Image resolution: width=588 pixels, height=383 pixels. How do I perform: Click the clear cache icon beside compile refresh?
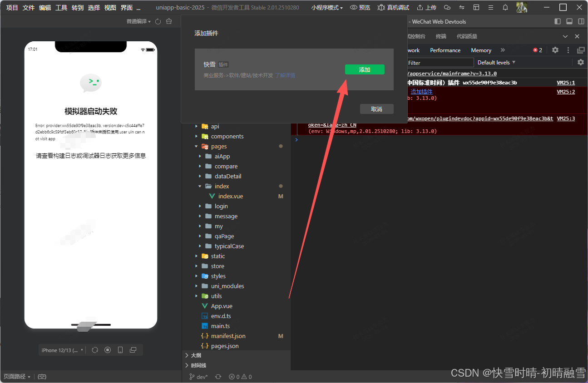[x=169, y=21]
